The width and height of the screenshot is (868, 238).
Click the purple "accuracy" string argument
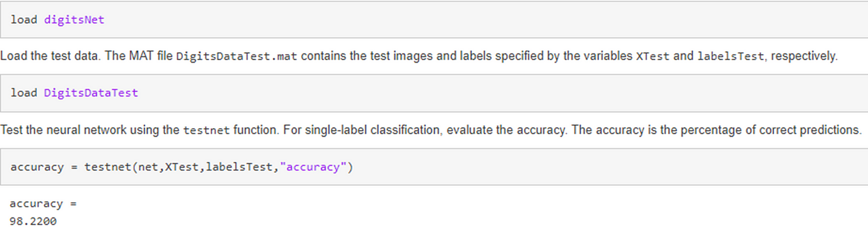coord(314,167)
